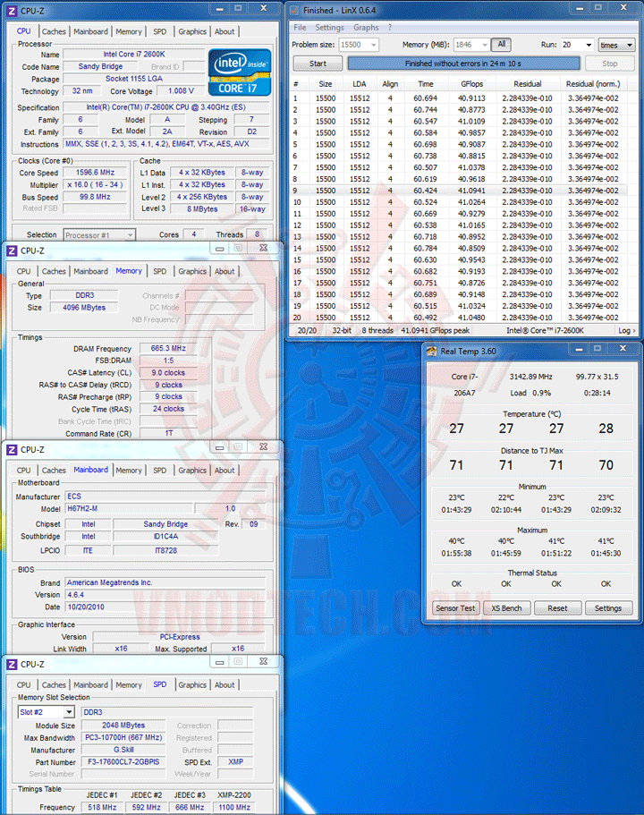Click the LinX title bar checkmark icon

pyautogui.click(x=294, y=11)
